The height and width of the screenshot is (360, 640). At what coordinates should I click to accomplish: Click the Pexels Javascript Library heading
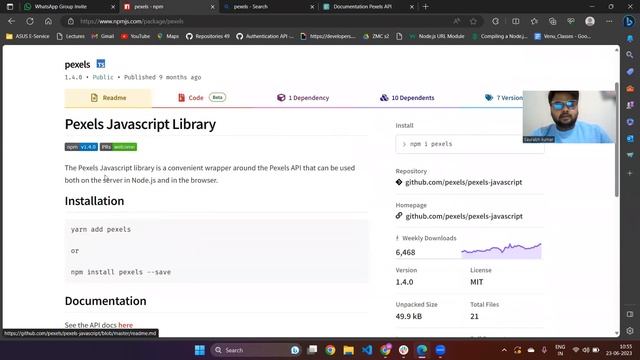(140, 124)
